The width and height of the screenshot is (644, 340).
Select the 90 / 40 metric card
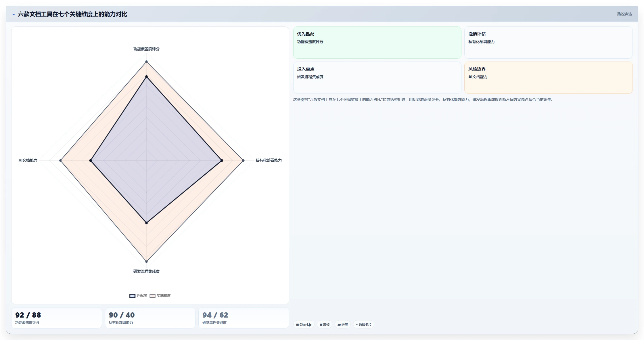150,318
